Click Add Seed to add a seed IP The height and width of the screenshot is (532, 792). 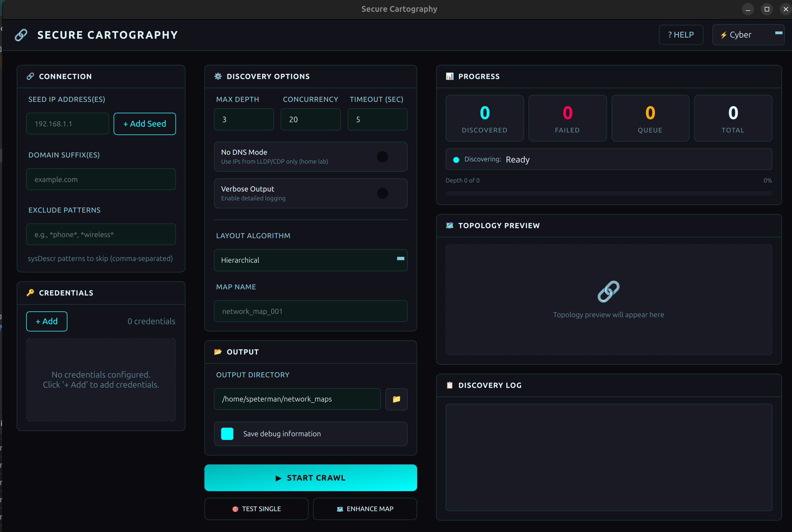click(145, 124)
